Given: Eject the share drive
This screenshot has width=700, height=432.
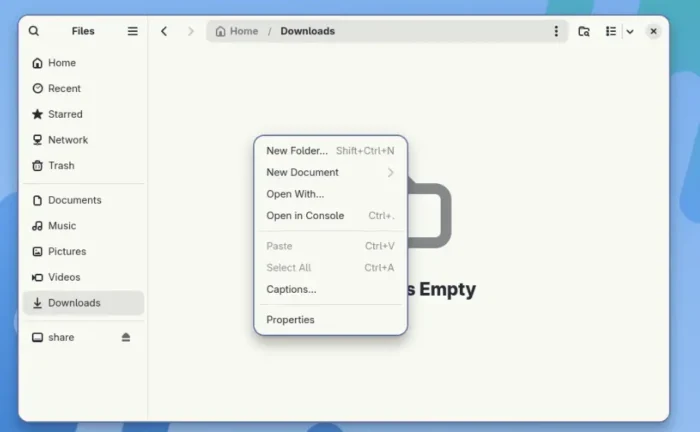Looking at the screenshot, I should click(x=126, y=337).
